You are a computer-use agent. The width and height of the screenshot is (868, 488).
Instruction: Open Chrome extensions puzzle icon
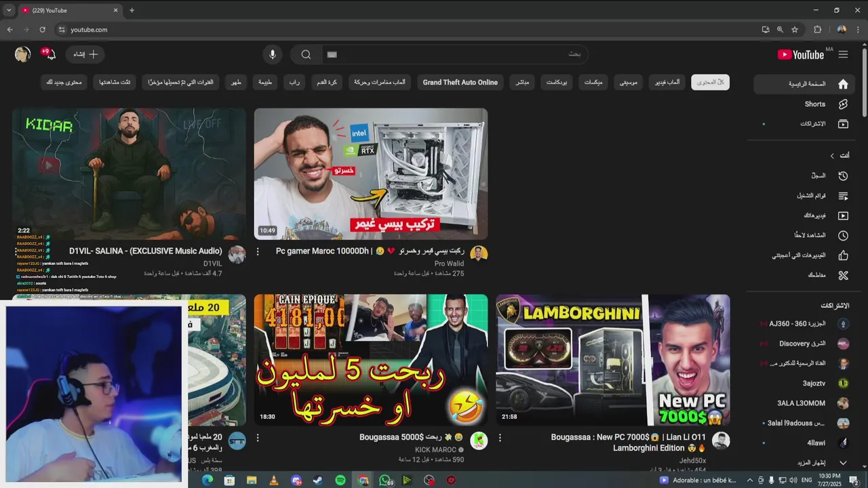pos(818,30)
